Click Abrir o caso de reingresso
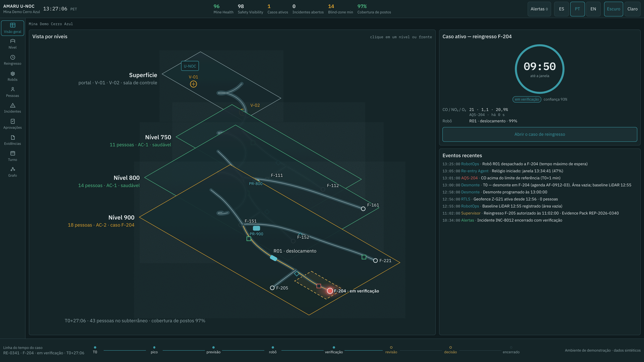 click(x=540, y=134)
